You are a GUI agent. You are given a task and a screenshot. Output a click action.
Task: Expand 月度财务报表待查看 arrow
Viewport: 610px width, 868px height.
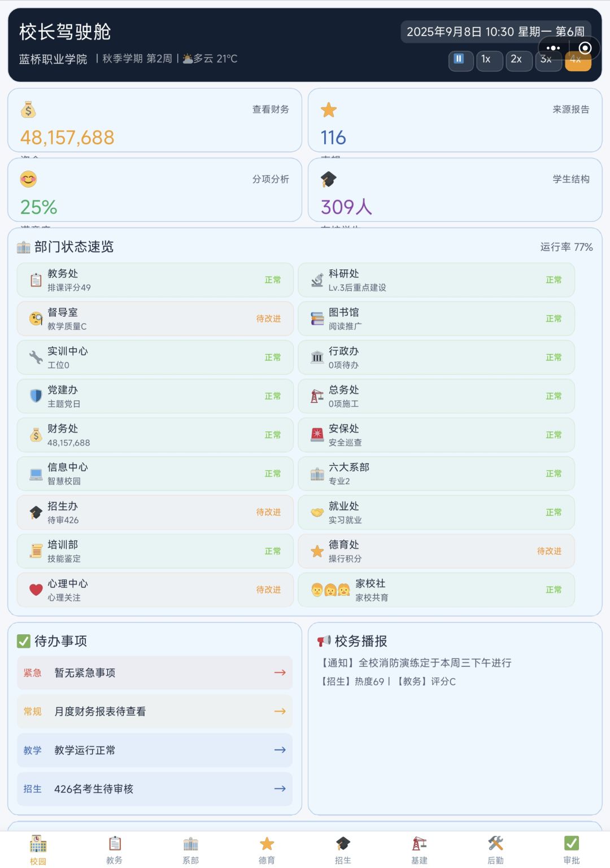[x=280, y=712]
